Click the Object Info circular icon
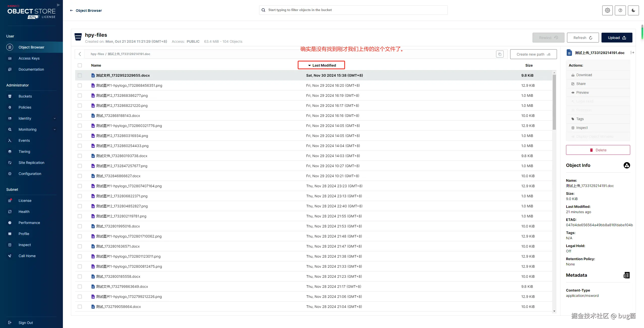Image resolution: width=644 pixels, height=328 pixels. pos(627,165)
